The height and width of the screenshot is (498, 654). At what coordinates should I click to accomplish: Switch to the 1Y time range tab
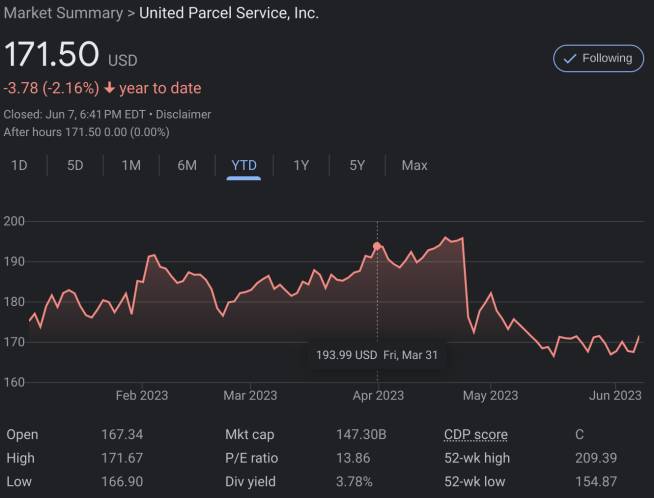pyautogui.click(x=301, y=166)
